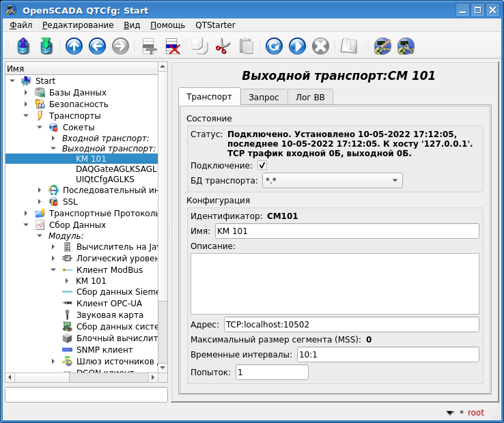
Task: Expand the Транспортные Протоколы node
Action: point(26,214)
